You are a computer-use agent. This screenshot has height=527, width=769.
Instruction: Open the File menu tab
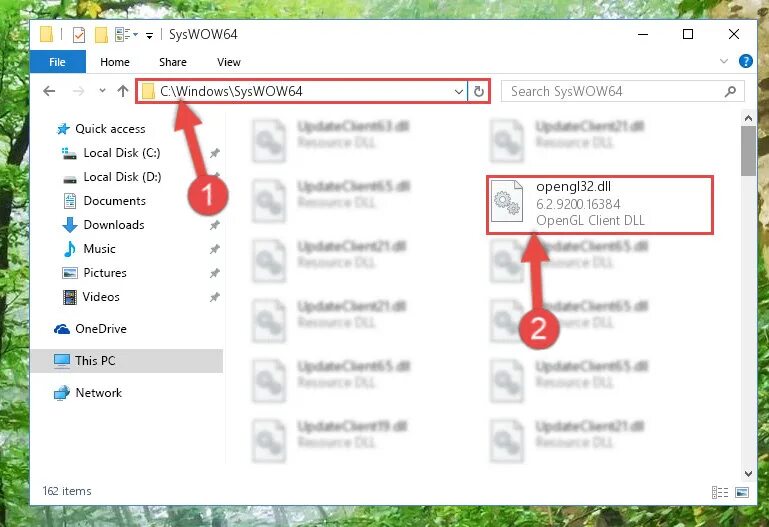click(57, 62)
